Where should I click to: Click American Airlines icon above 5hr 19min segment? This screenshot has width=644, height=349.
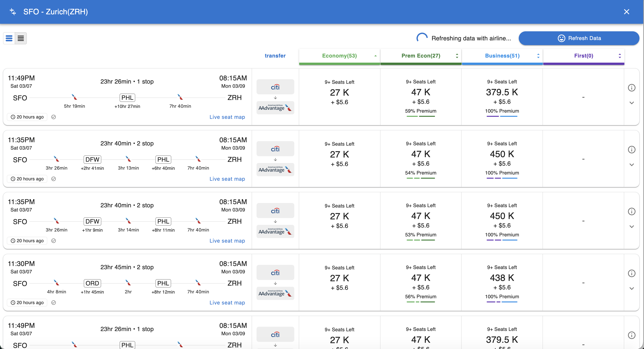[x=74, y=97]
